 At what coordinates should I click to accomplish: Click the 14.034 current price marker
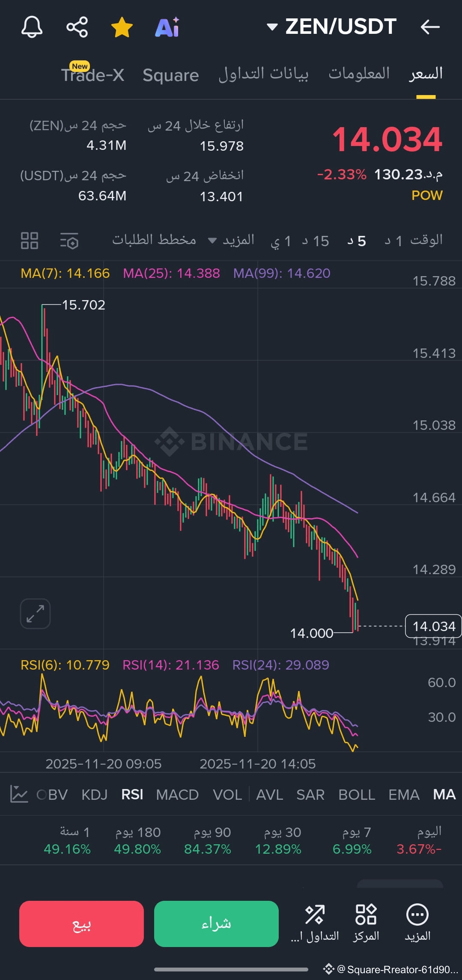click(x=433, y=626)
